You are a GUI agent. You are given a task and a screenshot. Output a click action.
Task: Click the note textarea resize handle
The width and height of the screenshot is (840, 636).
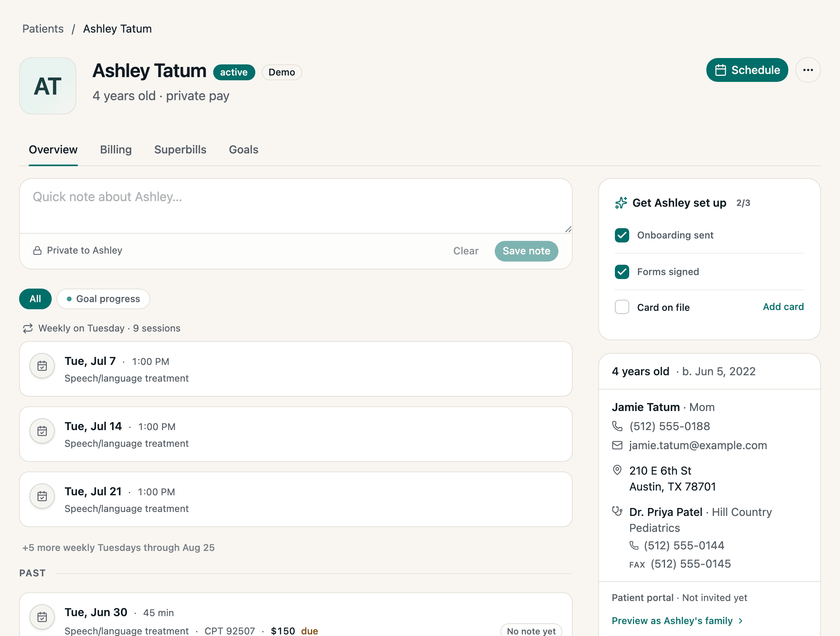568,229
